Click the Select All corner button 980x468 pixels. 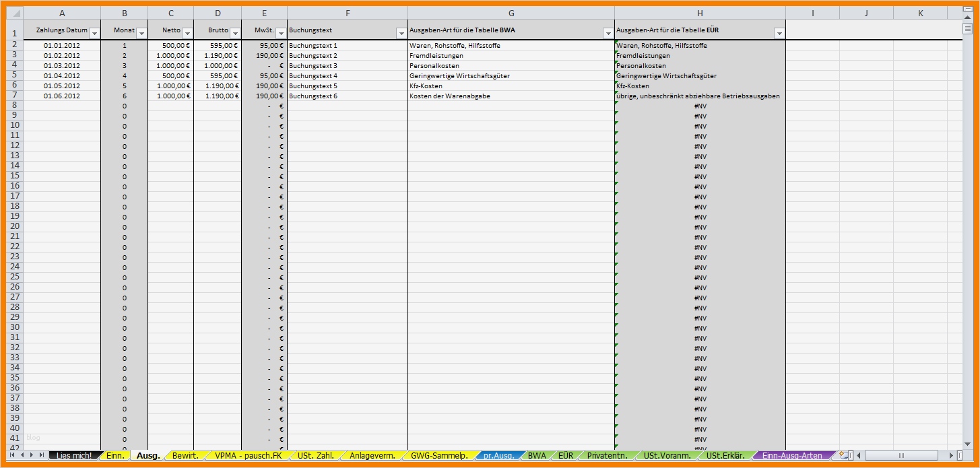pyautogui.click(x=13, y=12)
